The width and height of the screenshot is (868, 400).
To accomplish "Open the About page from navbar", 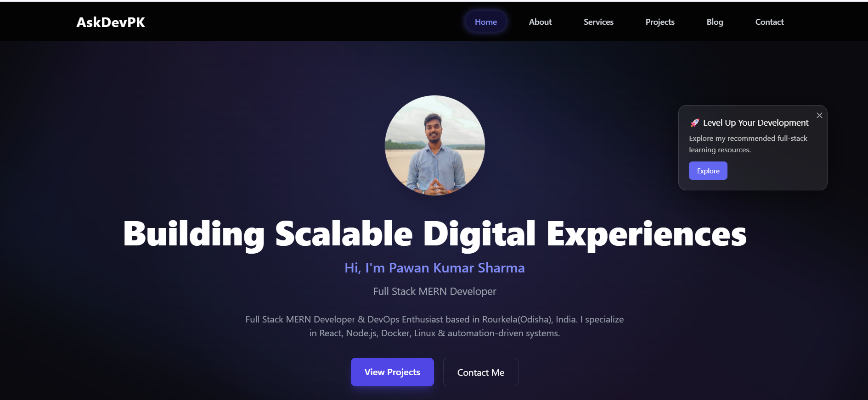I will [540, 22].
